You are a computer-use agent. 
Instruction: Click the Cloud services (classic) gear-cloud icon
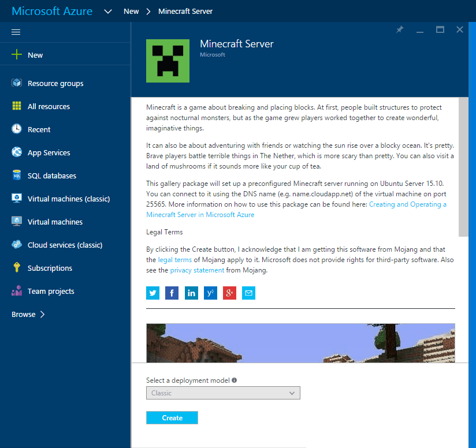click(17, 244)
